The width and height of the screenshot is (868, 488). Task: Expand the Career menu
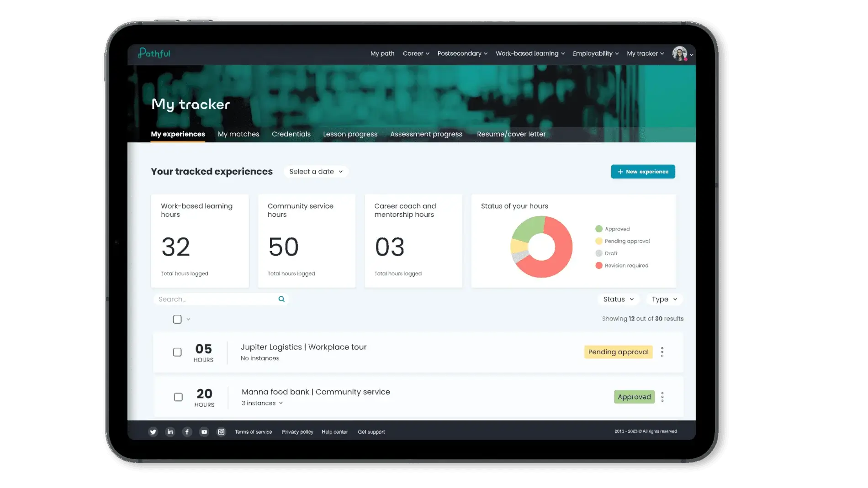click(416, 53)
